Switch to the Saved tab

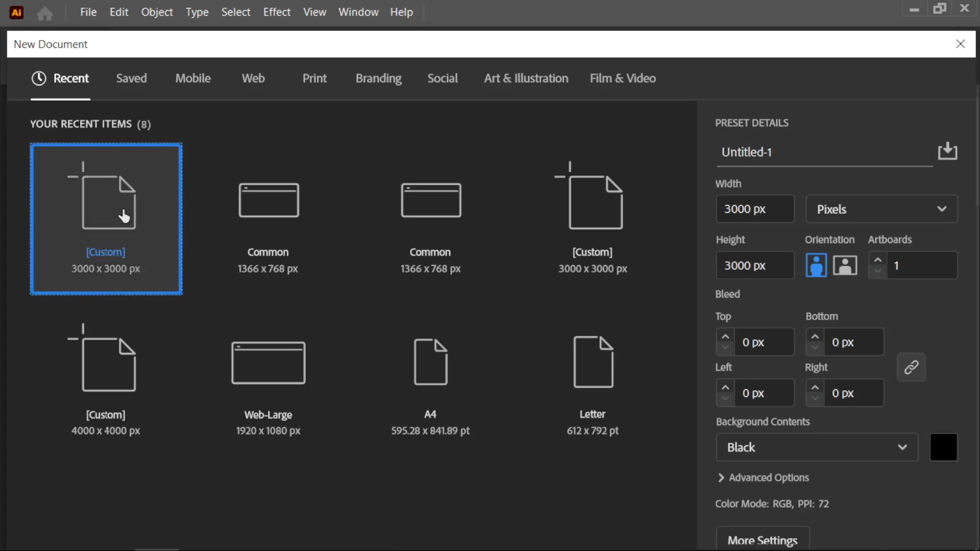[x=131, y=78]
